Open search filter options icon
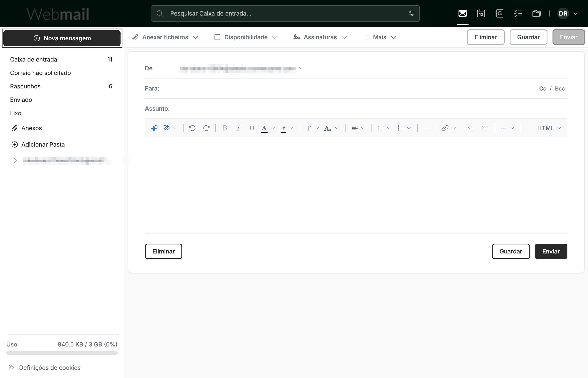The width and height of the screenshot is (588, 378). pos(411,13)
